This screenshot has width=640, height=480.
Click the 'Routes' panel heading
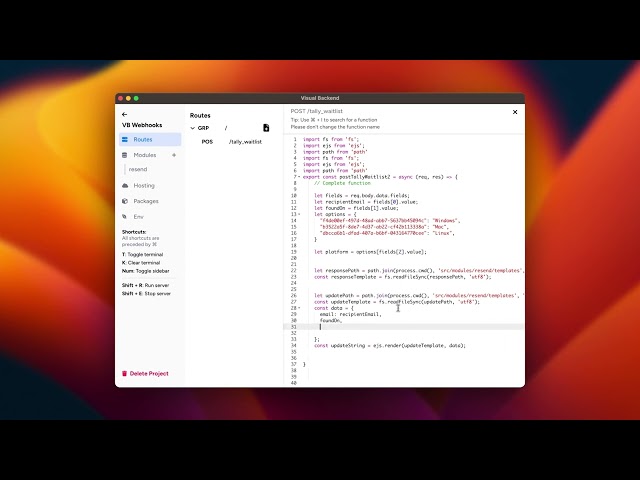point(200,116)
